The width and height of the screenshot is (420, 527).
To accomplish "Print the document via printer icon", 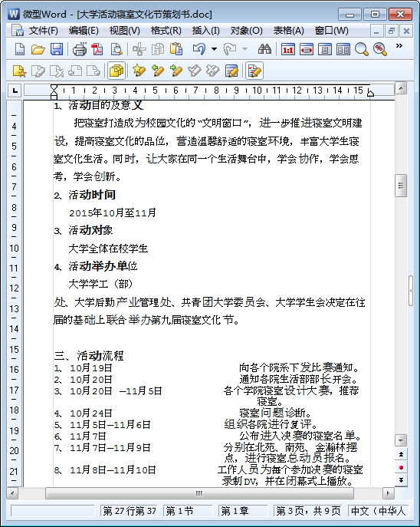I will point(80,49).
